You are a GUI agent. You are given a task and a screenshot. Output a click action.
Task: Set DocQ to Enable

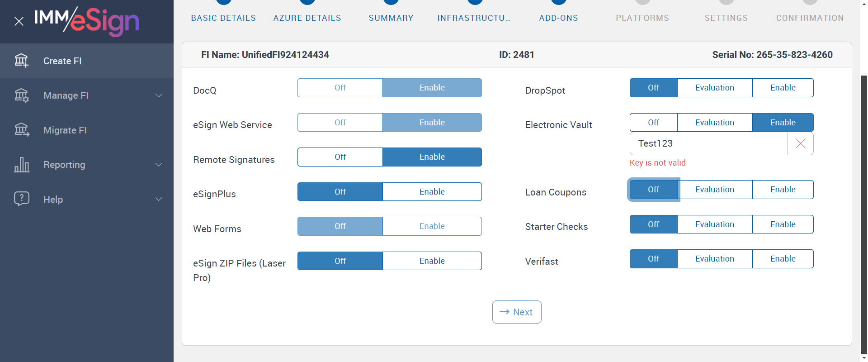tap(432, 88)
